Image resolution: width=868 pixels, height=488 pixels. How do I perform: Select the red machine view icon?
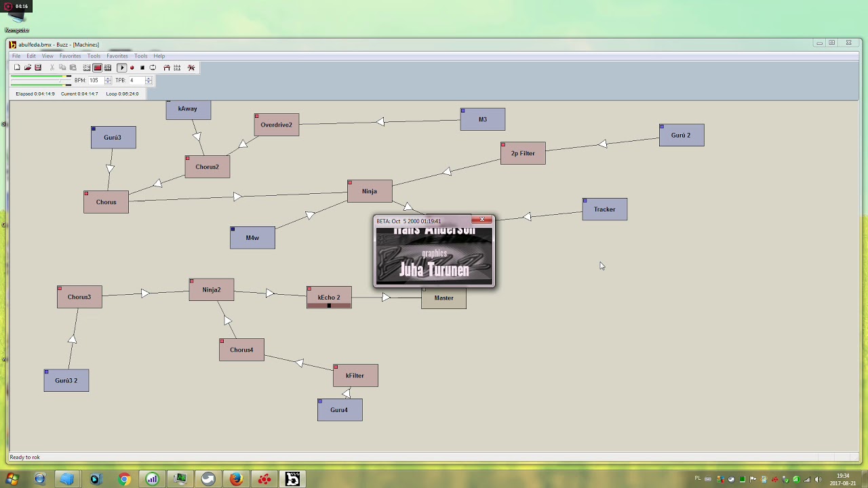click(98, 68)
